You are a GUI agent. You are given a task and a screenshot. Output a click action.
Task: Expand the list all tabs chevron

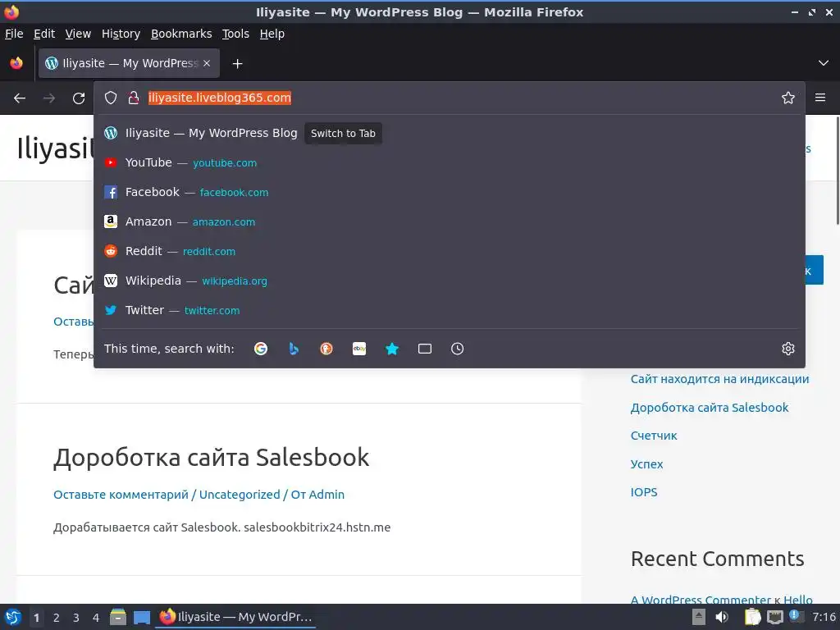[x=824, y=63]
